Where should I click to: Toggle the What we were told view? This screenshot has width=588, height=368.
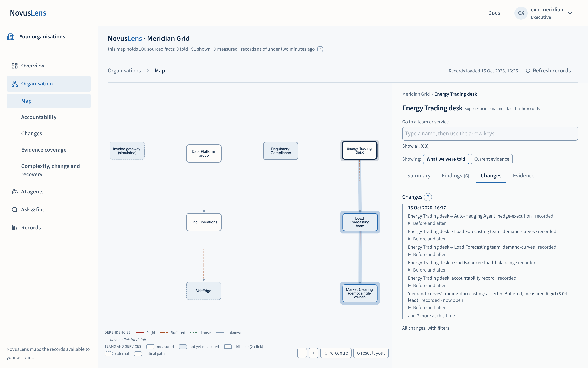coord(446,159)
